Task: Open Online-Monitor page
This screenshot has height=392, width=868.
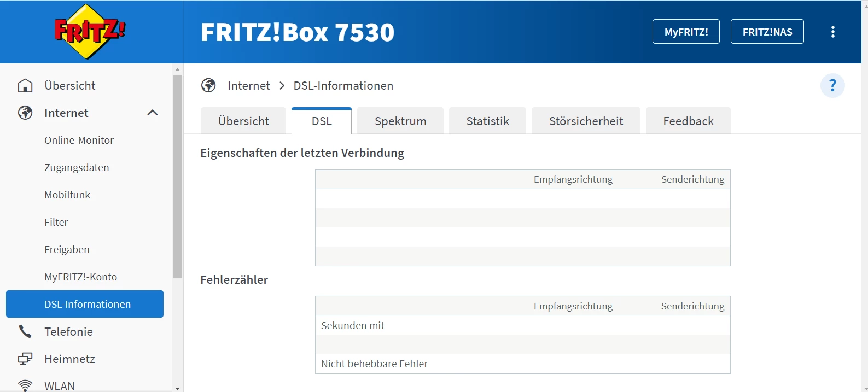Action: point(79,141)
